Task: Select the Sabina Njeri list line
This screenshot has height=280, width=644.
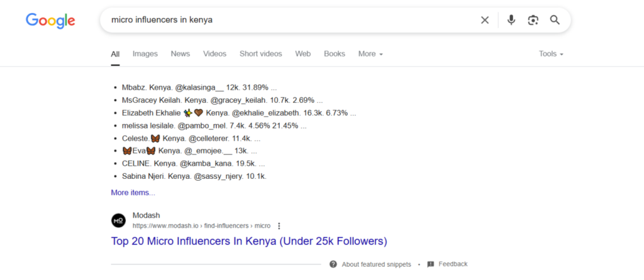Action: click(x=194, y=176)
